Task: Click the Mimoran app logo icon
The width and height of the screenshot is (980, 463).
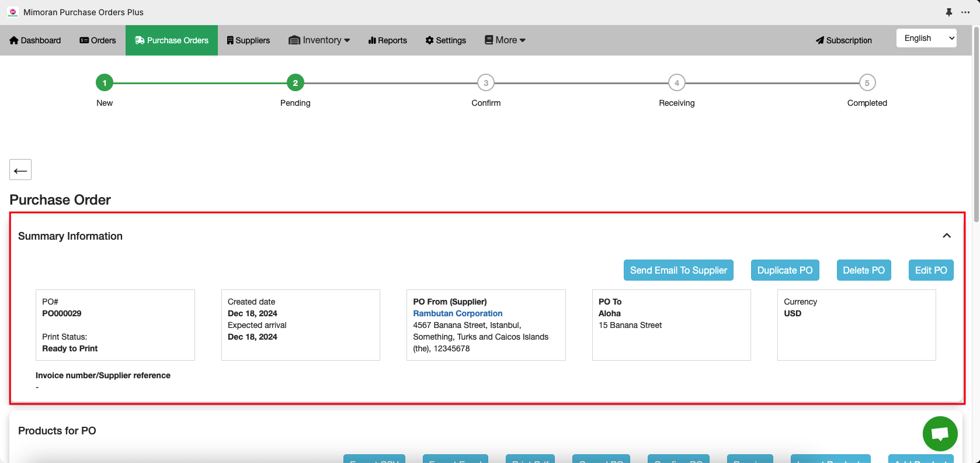Action: click(13, 12)
